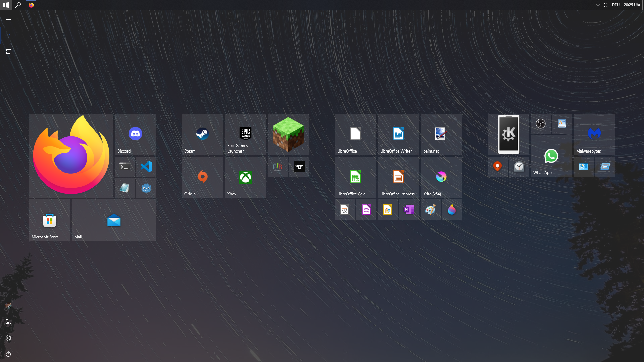Expand hidden system tray icons chevron
The image size is (644, 362).
point(597,5)
